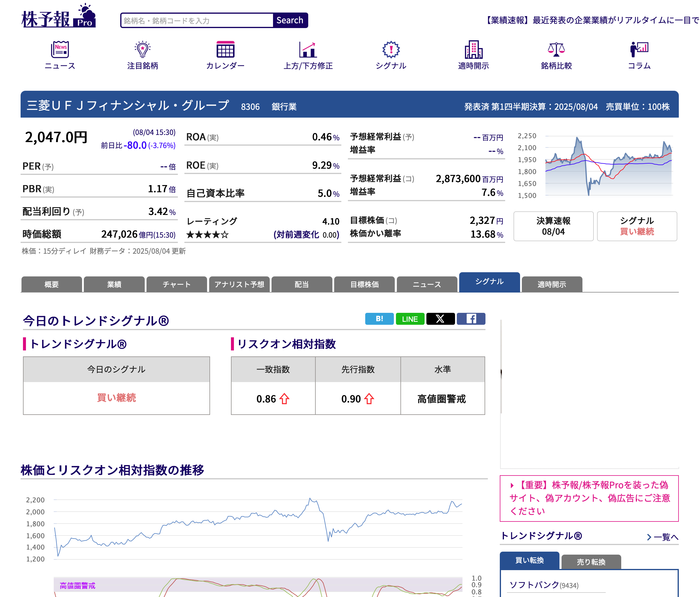
Task: Click the stock price 2,047.0円
Action: (56, 137)
